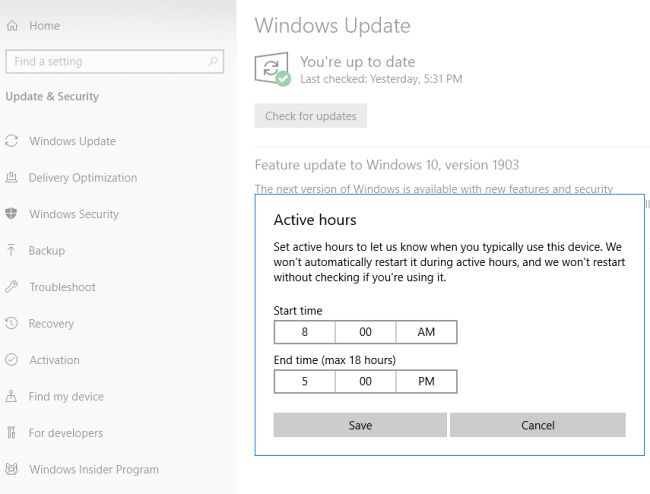Click the search magnifier icon
Image resolution: width=650 pixels, height=494 pixels.
click(x=213, y=62)
